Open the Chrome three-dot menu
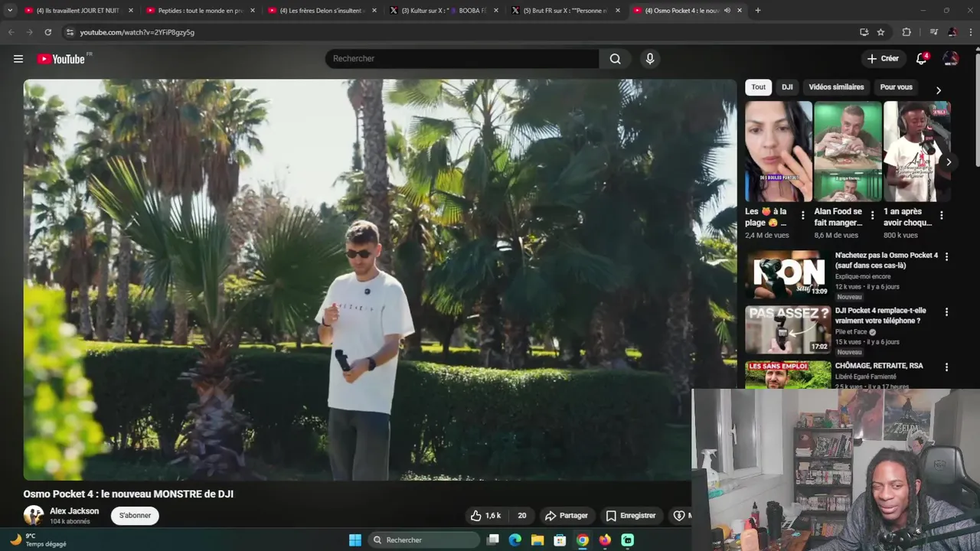This screenshot has width=980, height=551. pos(971,32)
